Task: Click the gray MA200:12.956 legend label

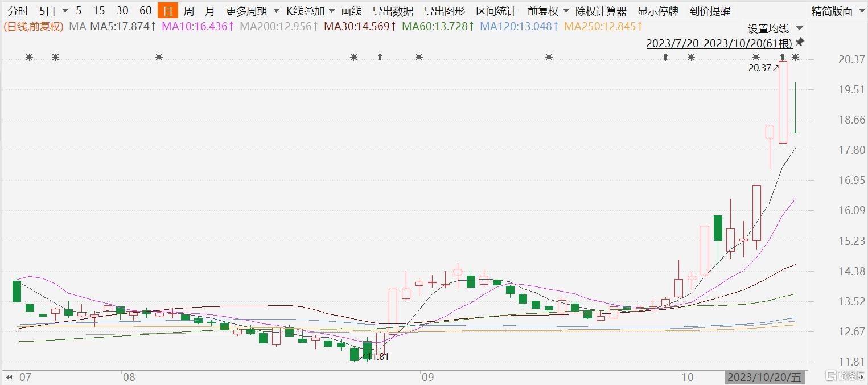Action: click(279, 26)
